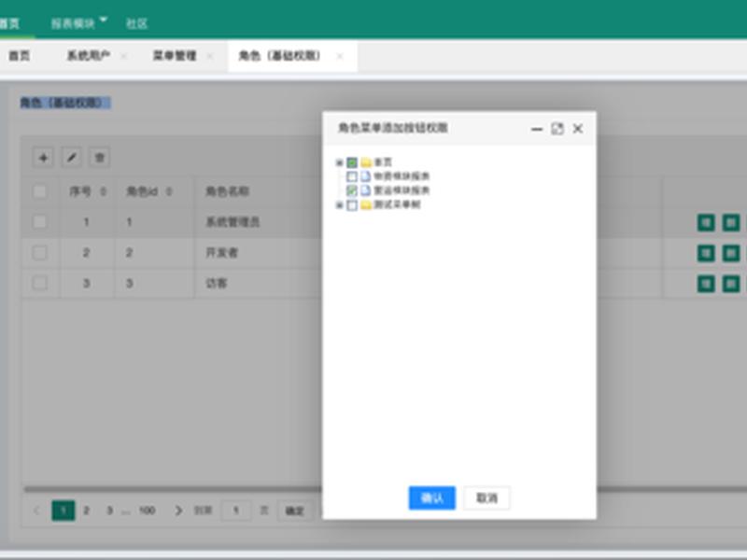747x560 pixels.
Task: Sort by the 角色id column arrows
Action: [x=169, y=191]
